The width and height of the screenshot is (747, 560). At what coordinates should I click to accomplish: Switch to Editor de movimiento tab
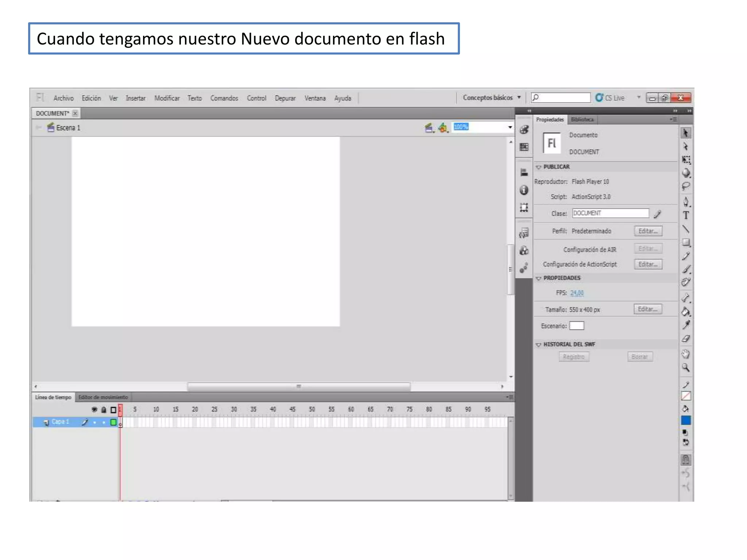click(103, 397)
